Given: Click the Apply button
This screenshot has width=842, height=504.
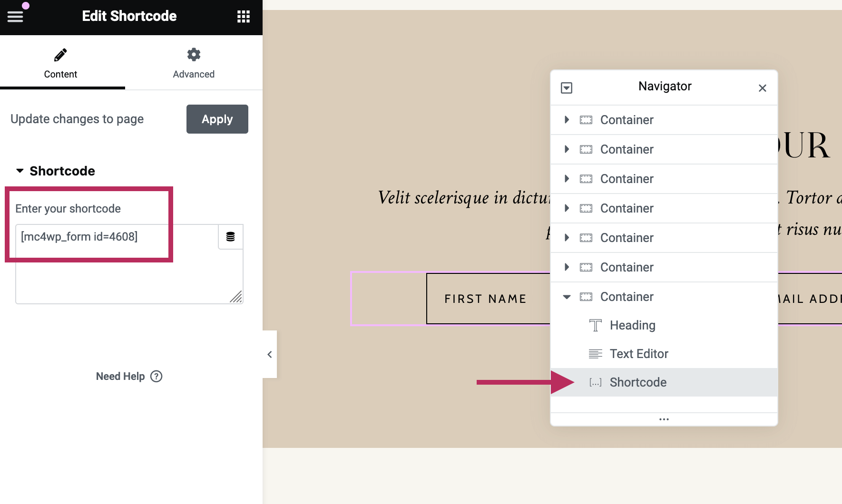Looking at the screenshot, I should pyautogui.click(x=217, y=119).
